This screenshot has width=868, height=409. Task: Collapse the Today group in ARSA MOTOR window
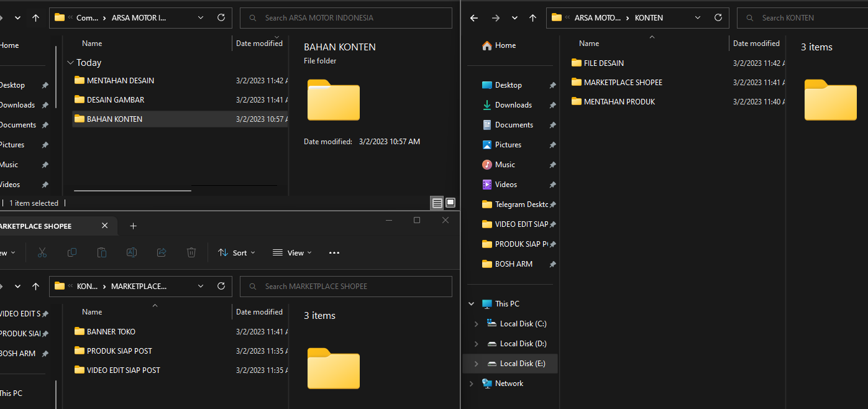point(70,63)
